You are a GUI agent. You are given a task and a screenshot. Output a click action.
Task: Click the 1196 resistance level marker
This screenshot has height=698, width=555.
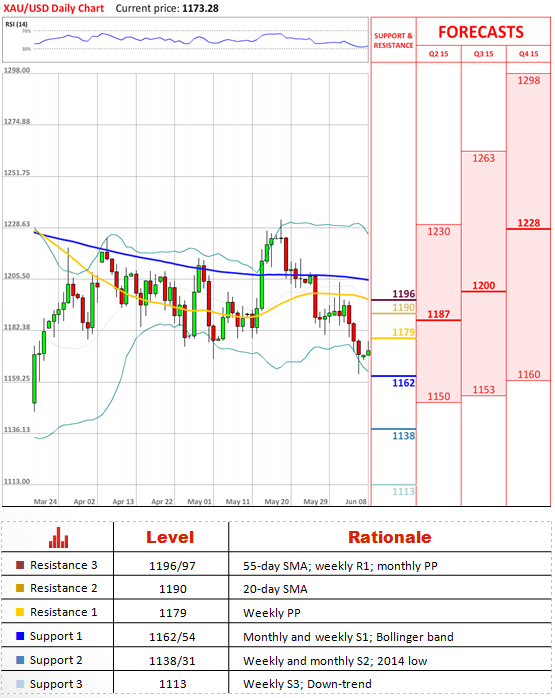(404, 294)
